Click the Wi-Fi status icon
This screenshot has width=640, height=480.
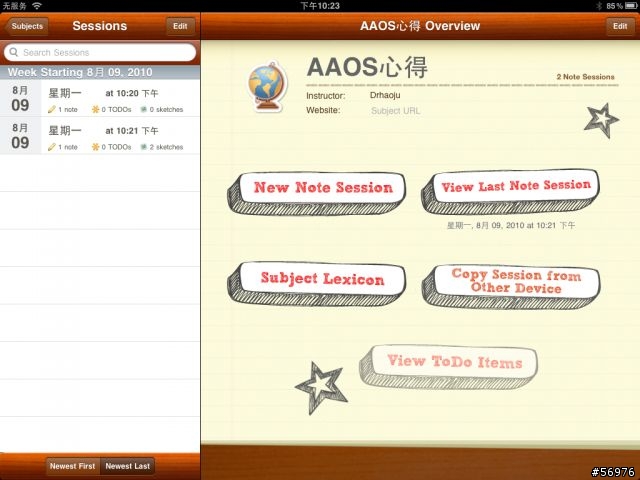(x=37, y=6)
